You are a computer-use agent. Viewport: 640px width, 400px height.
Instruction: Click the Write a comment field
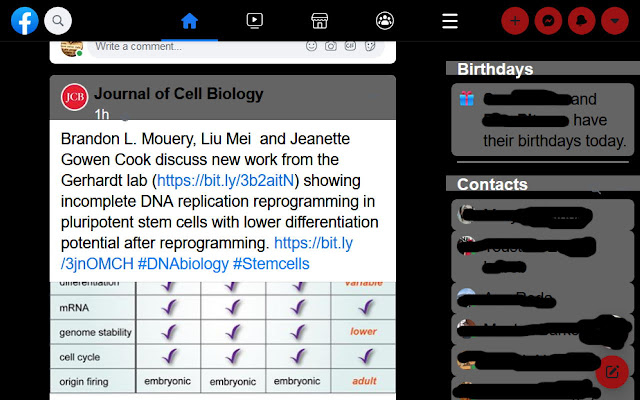236,47
